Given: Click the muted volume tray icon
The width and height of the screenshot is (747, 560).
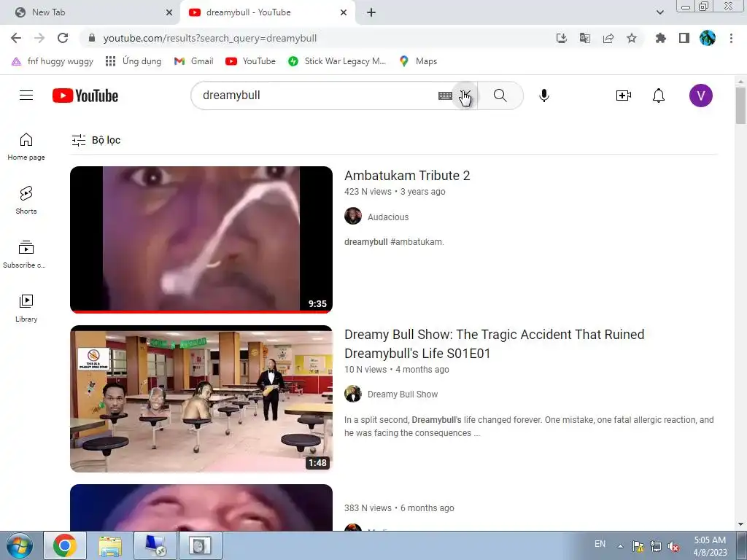Looking at the screenshot, I should [x=673, y=547].
